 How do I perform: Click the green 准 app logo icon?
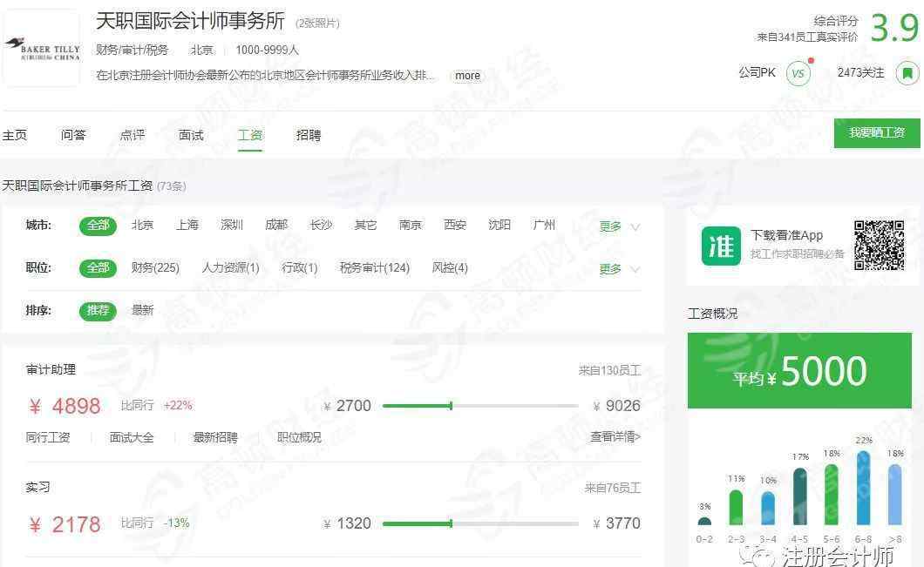click(x=721, y=246)
